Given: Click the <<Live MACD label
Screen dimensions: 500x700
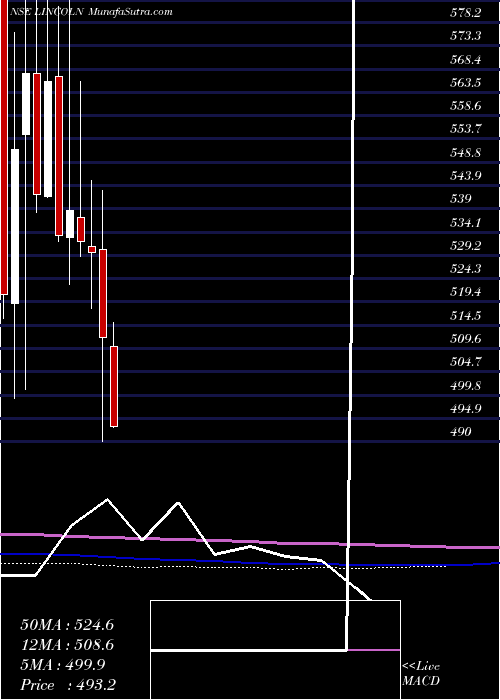Looking at the screenshot, I should coord(421,674).
